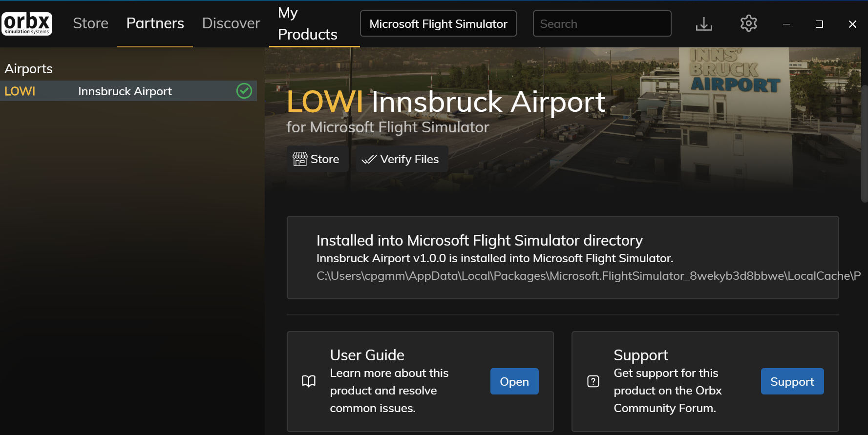
Task: Click the question mark icon beside Support
Action: point(593,381)
